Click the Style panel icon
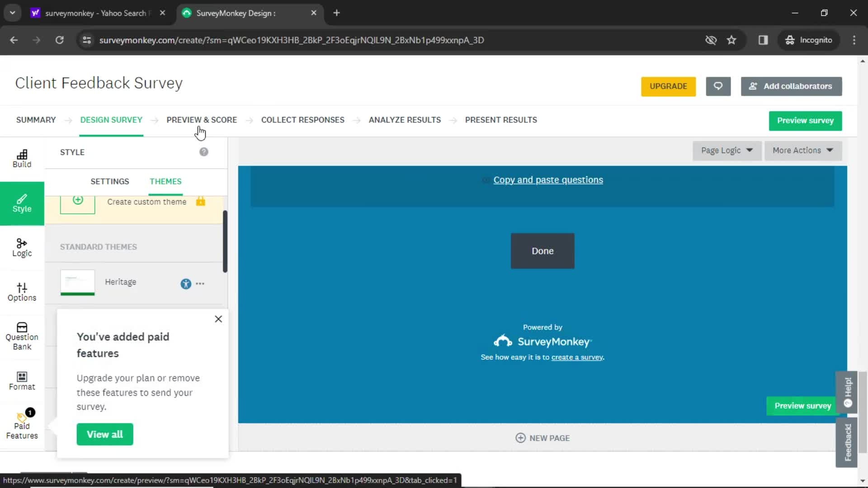Viewport: 868px width, 488px height. (22, 202)
